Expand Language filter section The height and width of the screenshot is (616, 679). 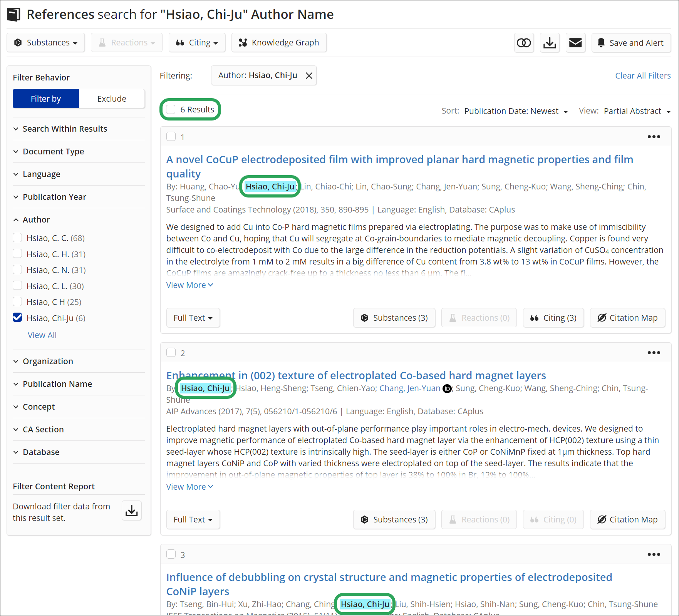point(79,174)
